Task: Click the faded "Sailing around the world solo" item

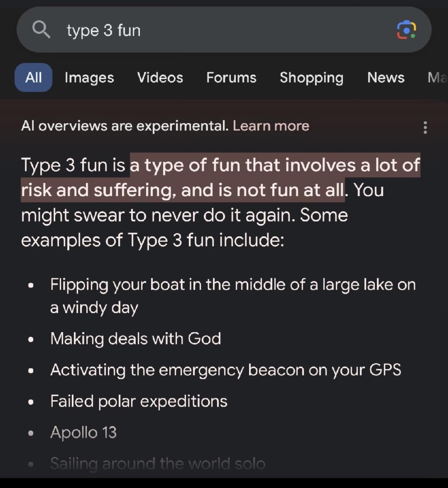Action: 157,463
